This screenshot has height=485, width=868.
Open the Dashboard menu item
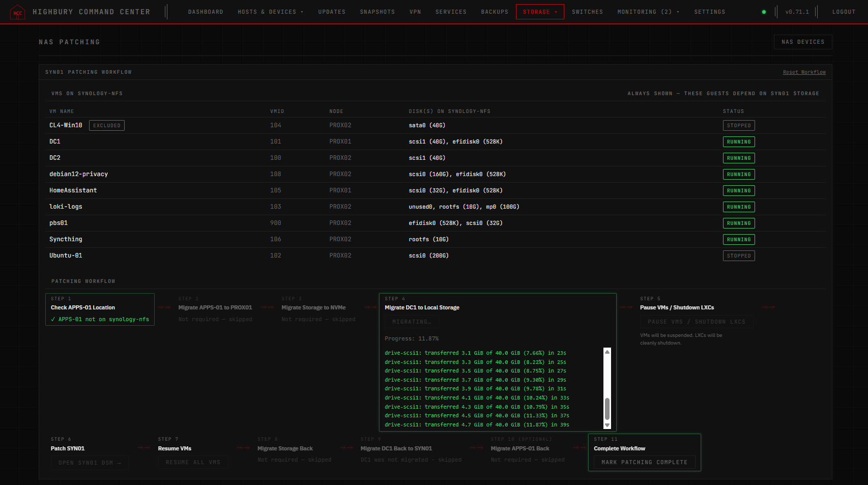206,12
